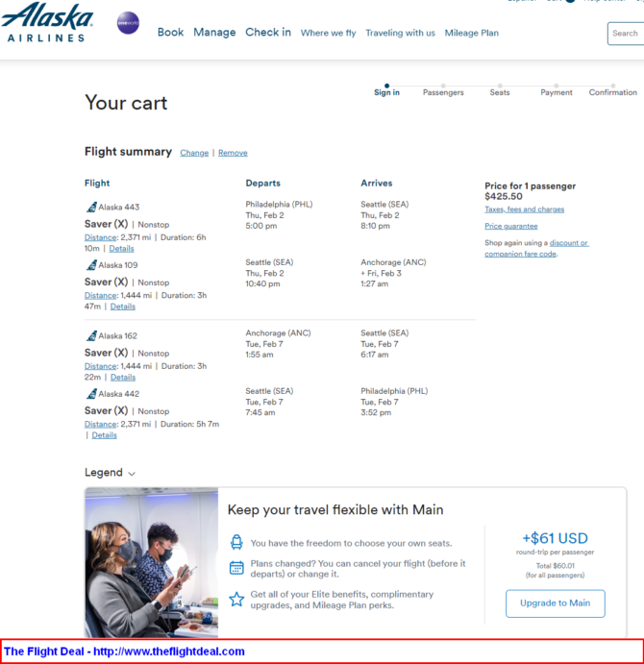Click the seat icon beside choose-your-seats text
Image resolution: width=644 pixels, height=664 pixels.
click(x=236, y=543)
